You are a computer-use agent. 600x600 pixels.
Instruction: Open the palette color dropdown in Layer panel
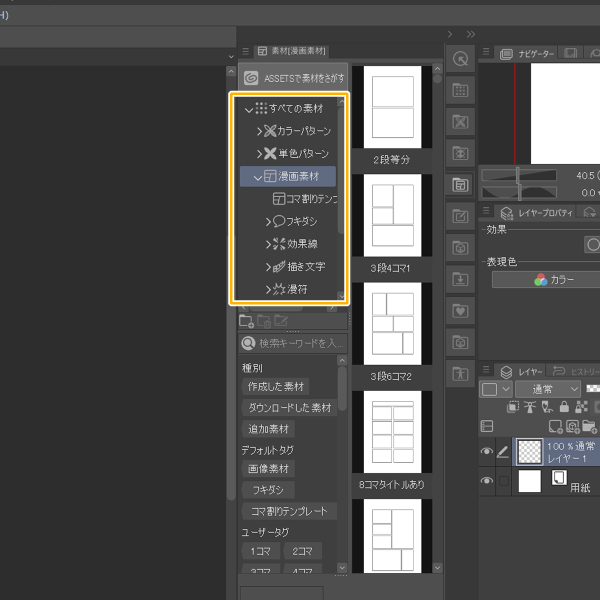tap(496, 389)
